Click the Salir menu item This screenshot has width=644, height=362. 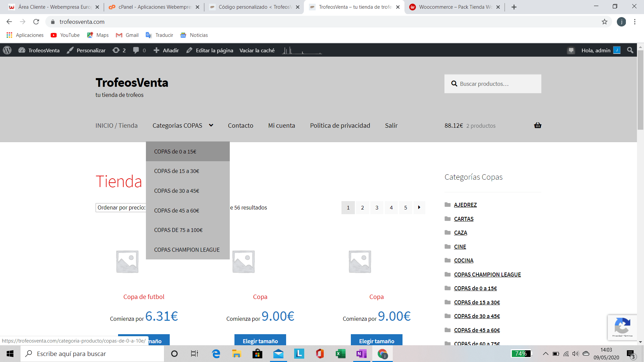coord(391,125)
